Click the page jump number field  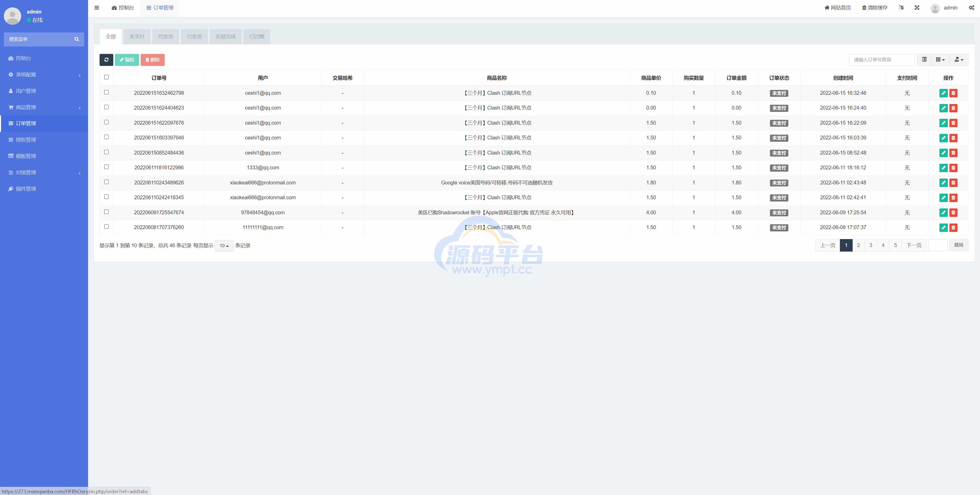pyautogui.click(x=938, y=245)
